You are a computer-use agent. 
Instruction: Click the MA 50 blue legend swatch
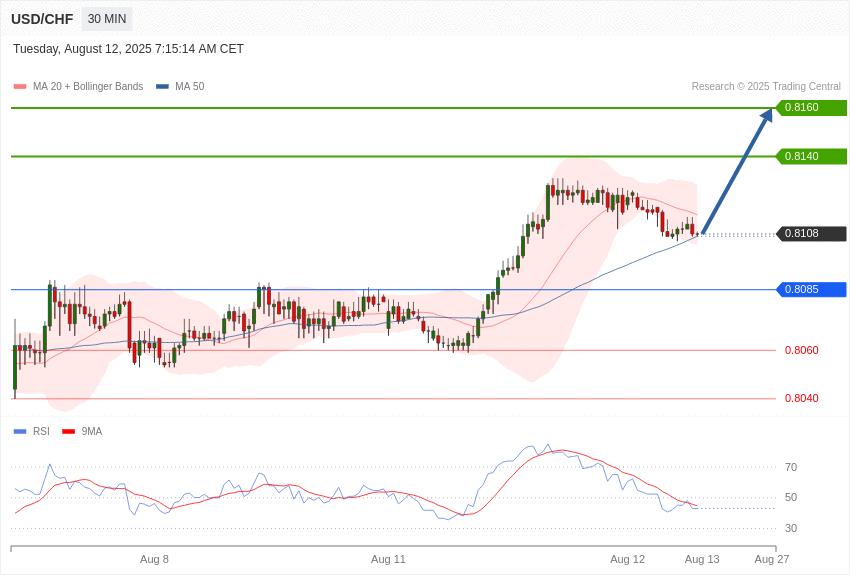(x=162, y=86)
